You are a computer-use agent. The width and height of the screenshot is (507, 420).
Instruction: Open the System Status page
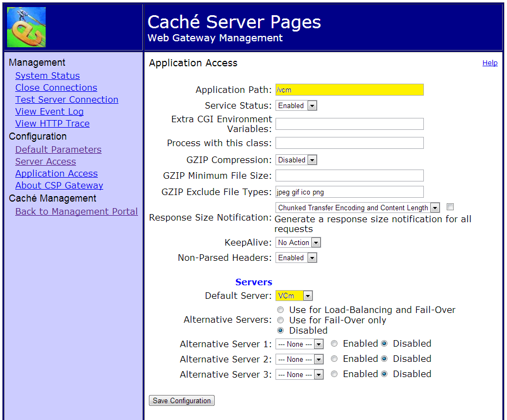pyautogui.click(x=47, y=76)
